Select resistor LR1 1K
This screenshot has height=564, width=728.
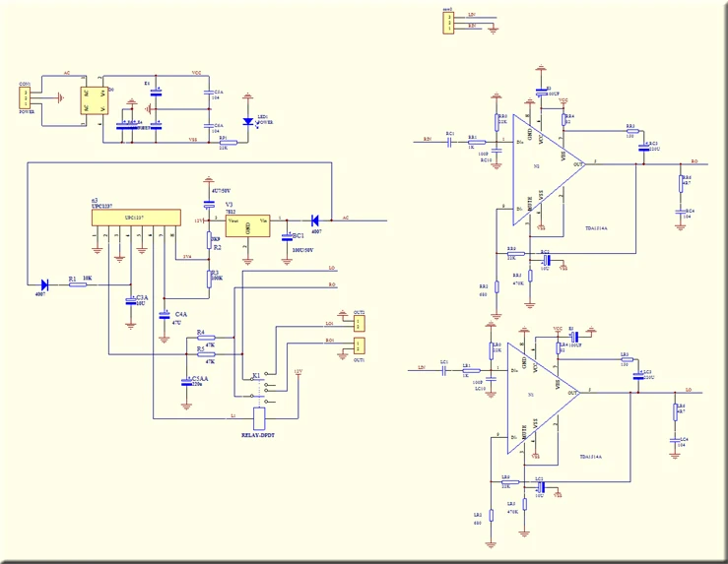pos(471,371)
